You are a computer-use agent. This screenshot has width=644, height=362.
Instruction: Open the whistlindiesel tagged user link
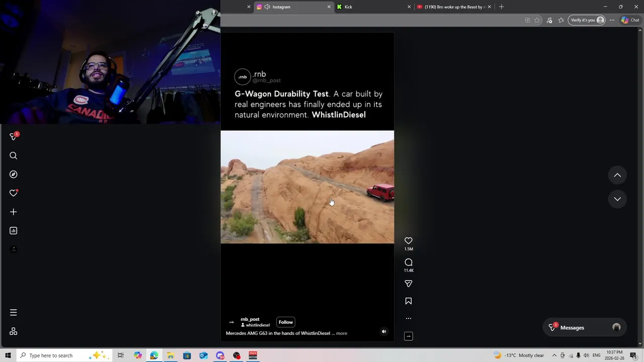point(258,325)
